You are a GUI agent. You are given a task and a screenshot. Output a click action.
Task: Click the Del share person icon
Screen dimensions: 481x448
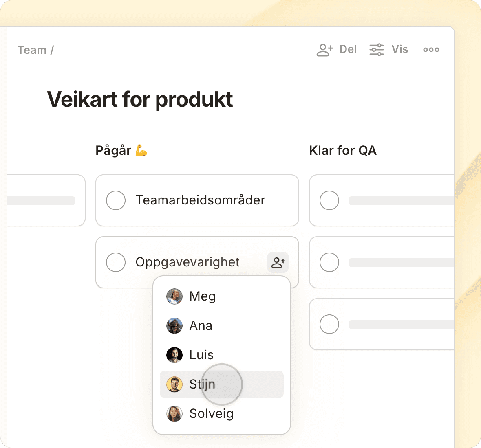pyautogui.click(x=325, y=50)
